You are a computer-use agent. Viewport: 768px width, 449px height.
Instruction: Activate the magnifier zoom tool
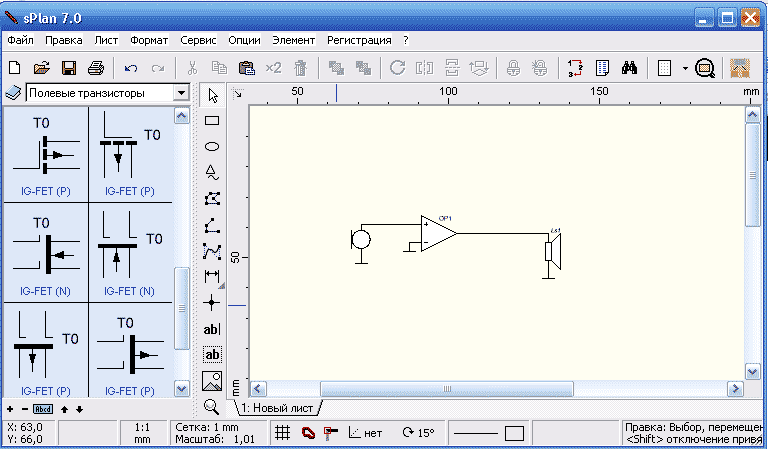(212, 406)
